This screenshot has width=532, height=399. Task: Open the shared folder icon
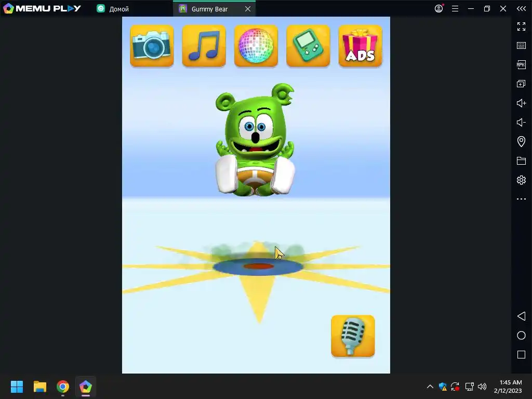pyautogui.click(x=521, y=161)
